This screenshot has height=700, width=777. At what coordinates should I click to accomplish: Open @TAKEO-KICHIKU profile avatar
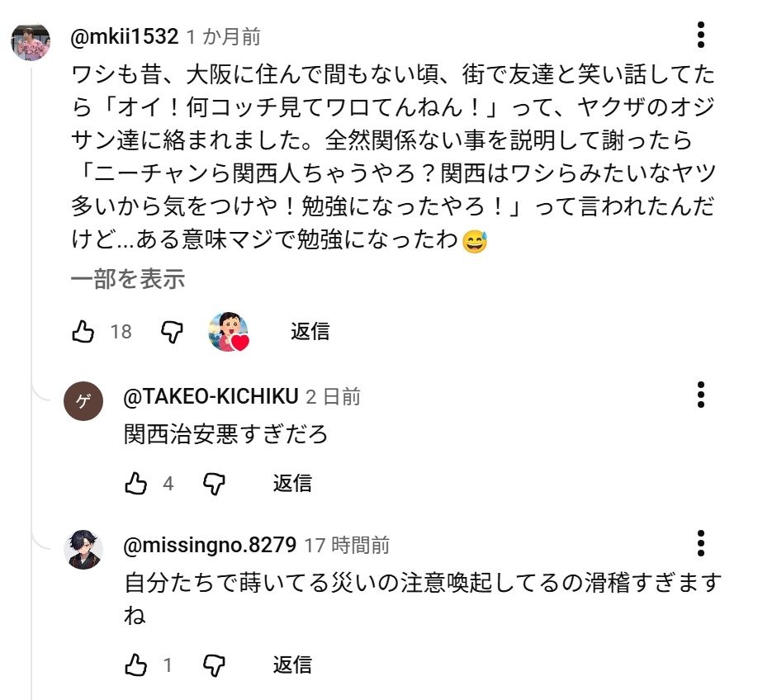pyautogui.click(x=84, y=402)
